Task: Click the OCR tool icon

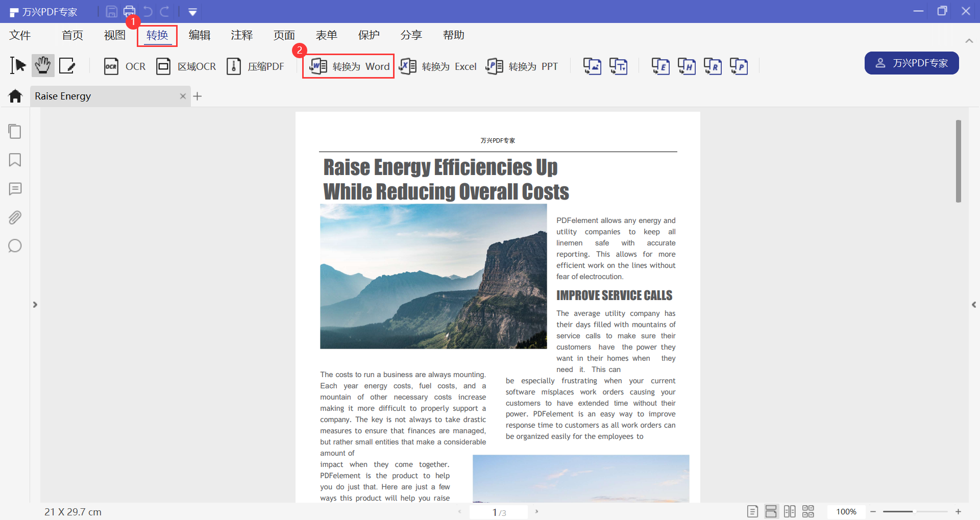Action: (111, 66)
